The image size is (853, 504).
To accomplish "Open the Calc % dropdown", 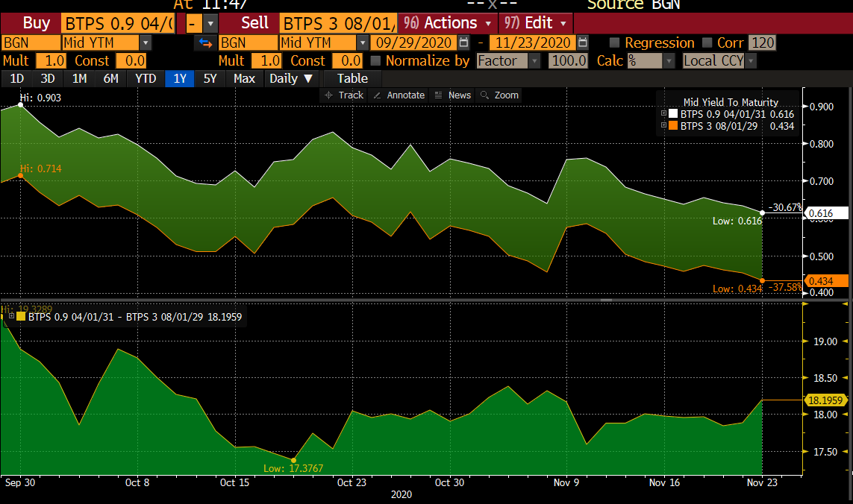I will coord(669,60).
